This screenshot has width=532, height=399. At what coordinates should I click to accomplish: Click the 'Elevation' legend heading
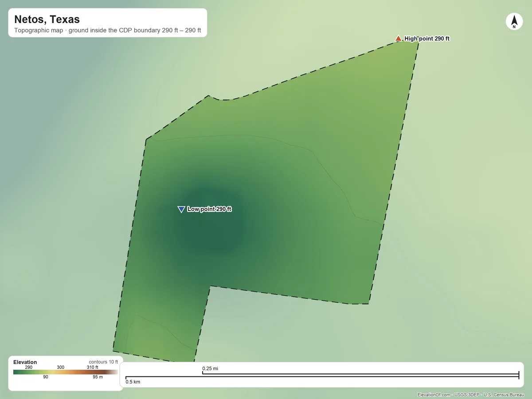(25, 362)
